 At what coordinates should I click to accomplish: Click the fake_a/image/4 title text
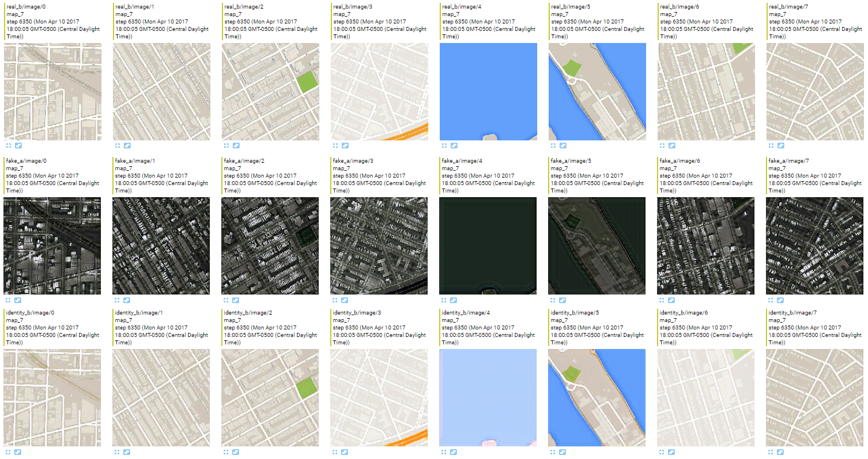point(462,161)
